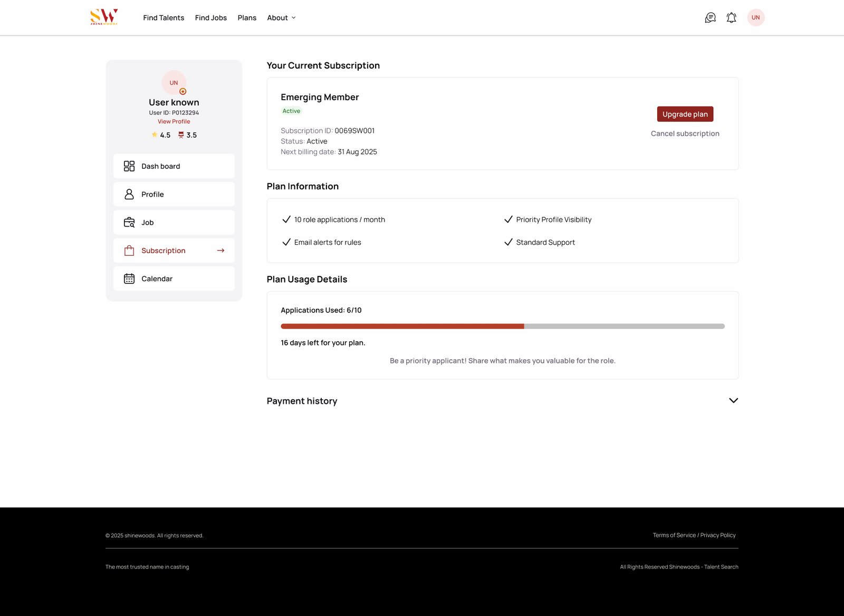Click the Upgrade plan button
This screenshot has width=844, height=616.
point(685,114)
